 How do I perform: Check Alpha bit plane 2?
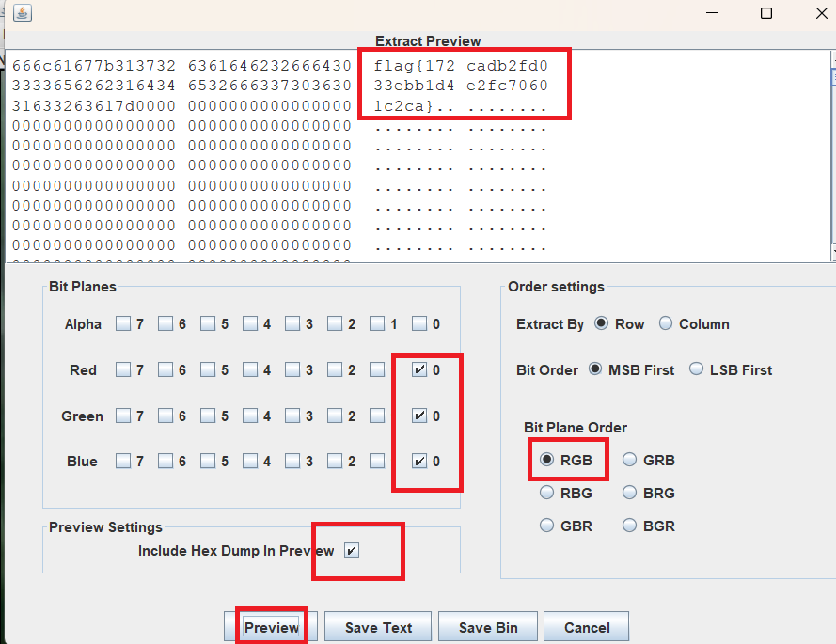(x=335, y=323)
